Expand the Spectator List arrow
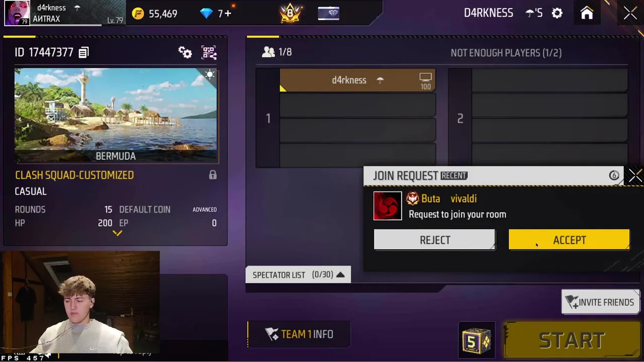 (x=340, y=275)
